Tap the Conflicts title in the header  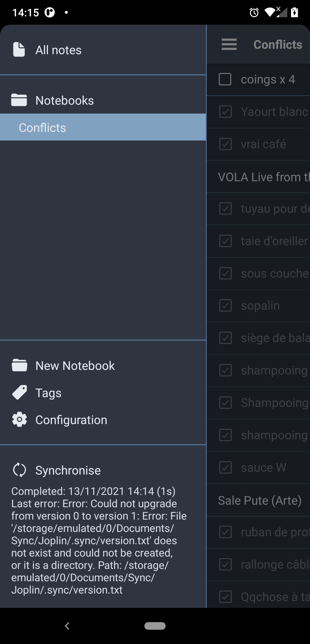[277, 44]
